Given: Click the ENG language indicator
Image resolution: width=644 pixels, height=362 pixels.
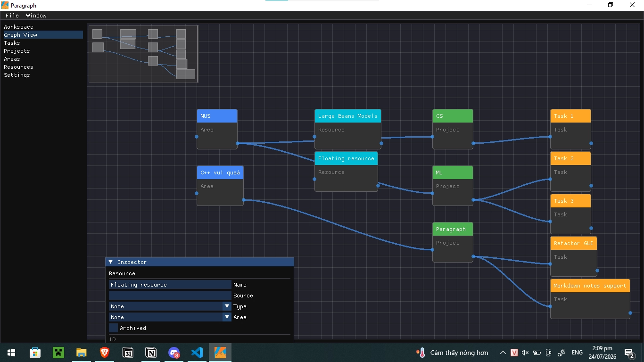Looking at the screenshot, I should pos(577,353).
